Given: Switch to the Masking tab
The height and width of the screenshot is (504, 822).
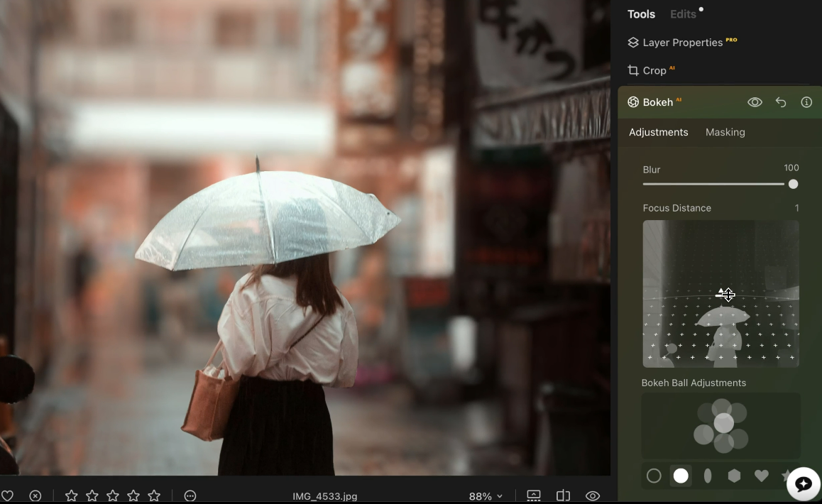Looking at the screenshot, I should coord(725,132).
